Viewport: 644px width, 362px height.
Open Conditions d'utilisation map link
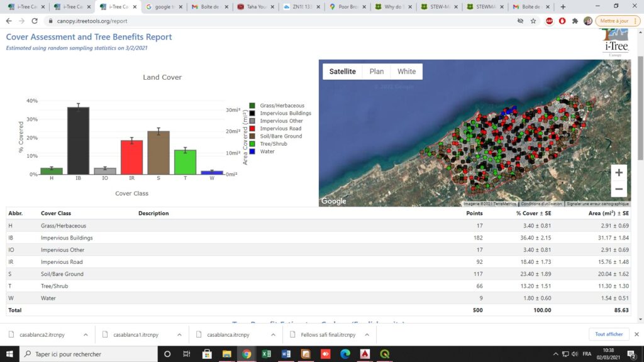(x=541, y=204)
